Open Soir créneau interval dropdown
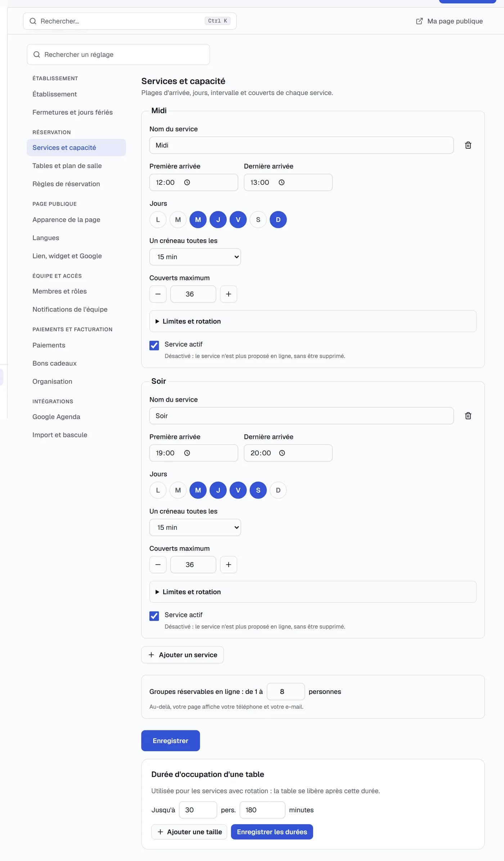This screenshot has width=504, height=861. click(x=195, y=528)
